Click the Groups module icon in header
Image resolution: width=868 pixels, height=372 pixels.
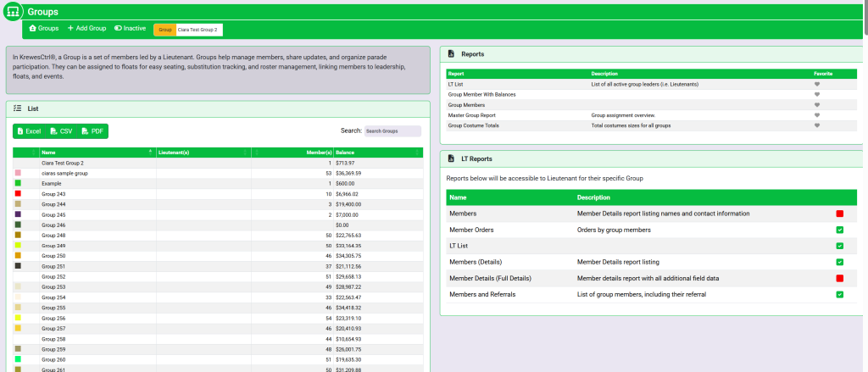tap(13, 12)
